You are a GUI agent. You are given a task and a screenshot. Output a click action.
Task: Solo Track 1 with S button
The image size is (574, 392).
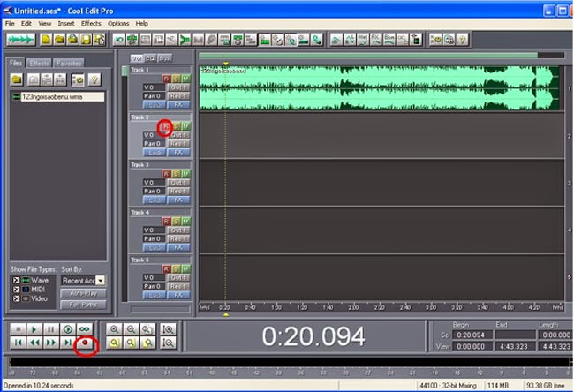[x=176, y=79]
